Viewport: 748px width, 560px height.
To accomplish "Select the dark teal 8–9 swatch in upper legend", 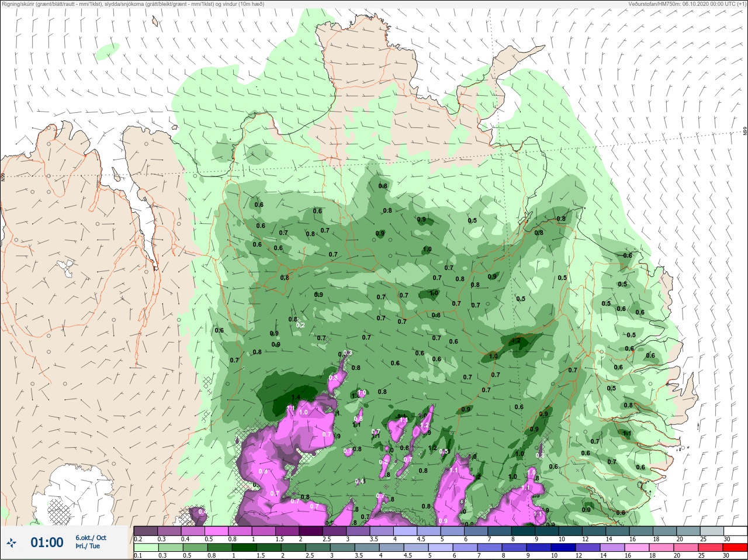I will (523, 531).
